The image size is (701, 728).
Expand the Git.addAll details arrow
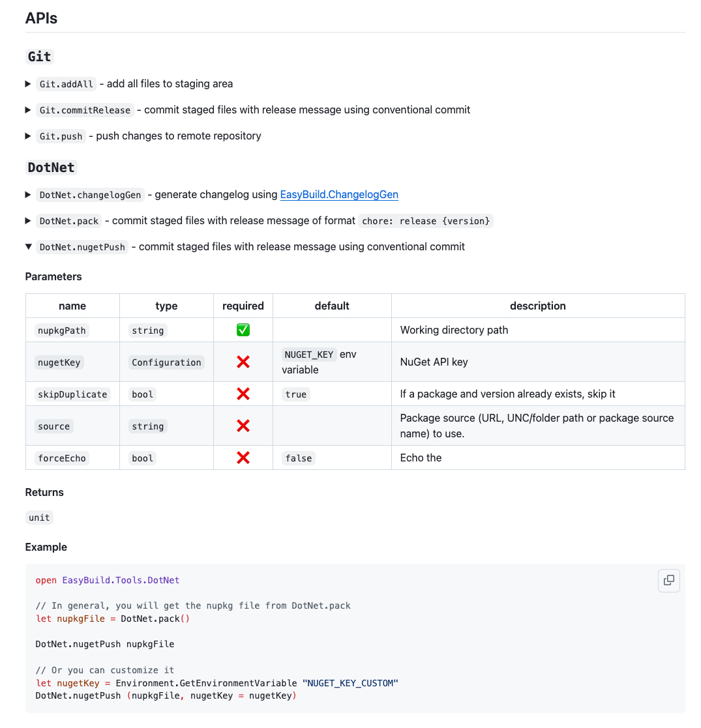tap(28, 83)
